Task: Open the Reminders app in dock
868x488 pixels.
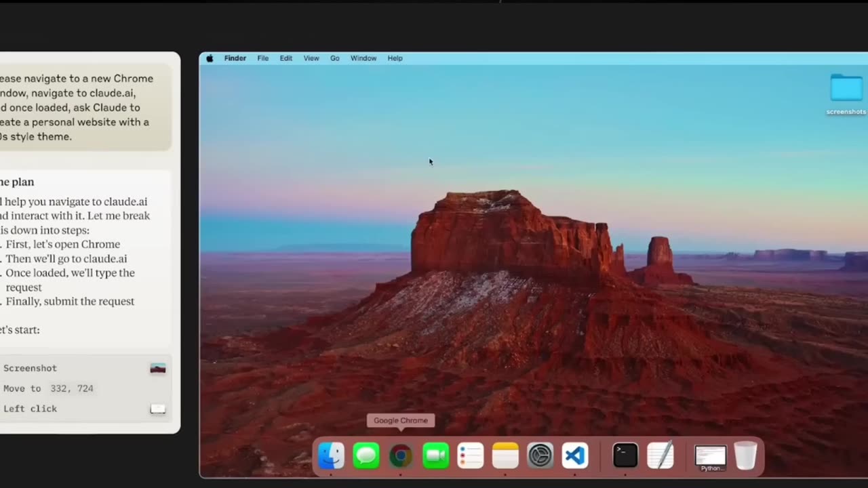Action: pyautogui.click(x=471, y=455)
